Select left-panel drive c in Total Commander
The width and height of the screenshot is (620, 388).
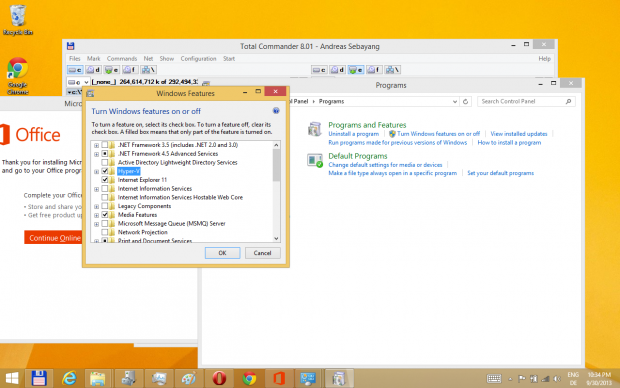click(75, 70)
